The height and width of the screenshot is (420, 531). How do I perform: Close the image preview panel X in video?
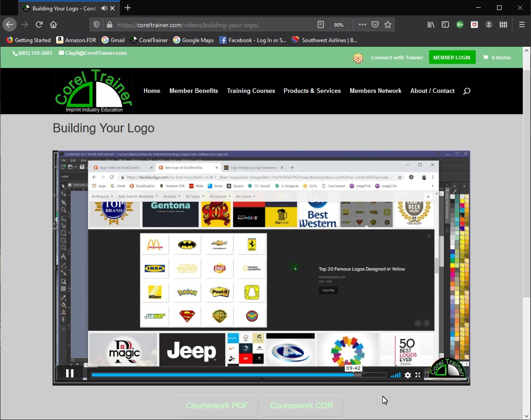click(x=429, y=236)
